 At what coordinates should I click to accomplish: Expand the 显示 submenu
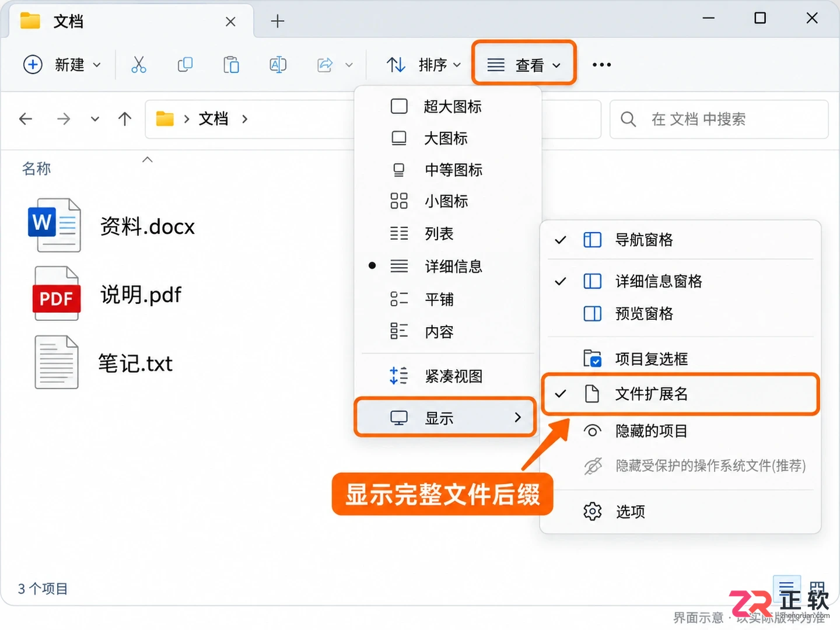click(446, 418)
